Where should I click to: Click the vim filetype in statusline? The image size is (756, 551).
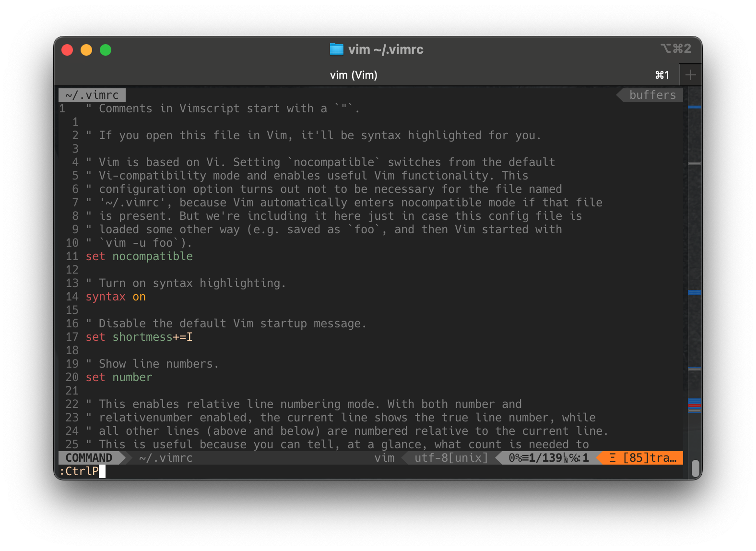click(x=384, y=458)
